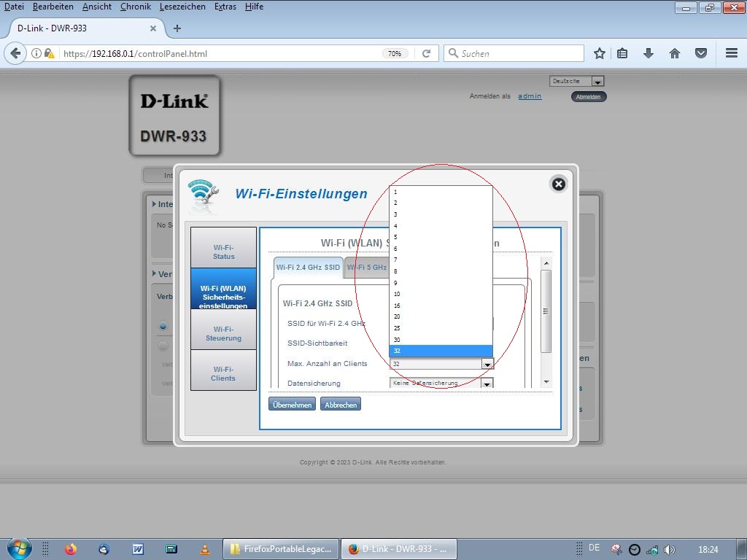Click the volume speaker tray icon
Image resolution: width=747 pixels, height=560 pixels.
coord(669,550)
